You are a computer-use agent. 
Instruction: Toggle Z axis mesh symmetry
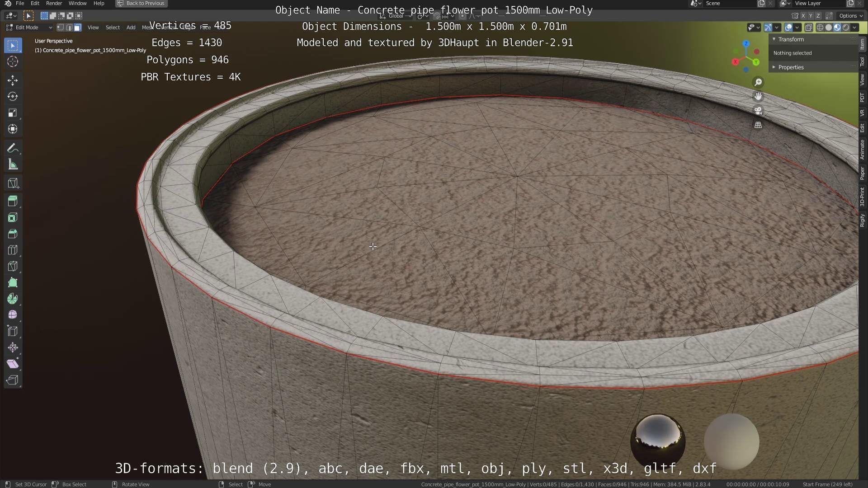818,16
